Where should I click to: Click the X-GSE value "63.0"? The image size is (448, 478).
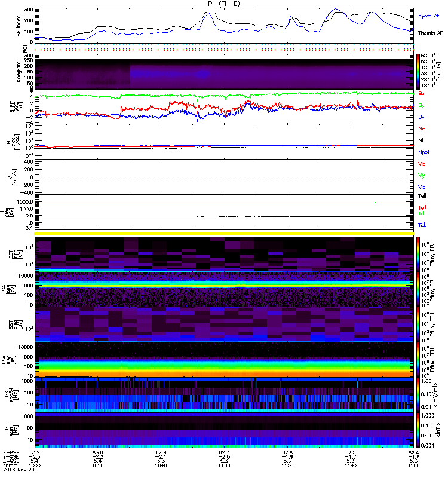[98, 452]
